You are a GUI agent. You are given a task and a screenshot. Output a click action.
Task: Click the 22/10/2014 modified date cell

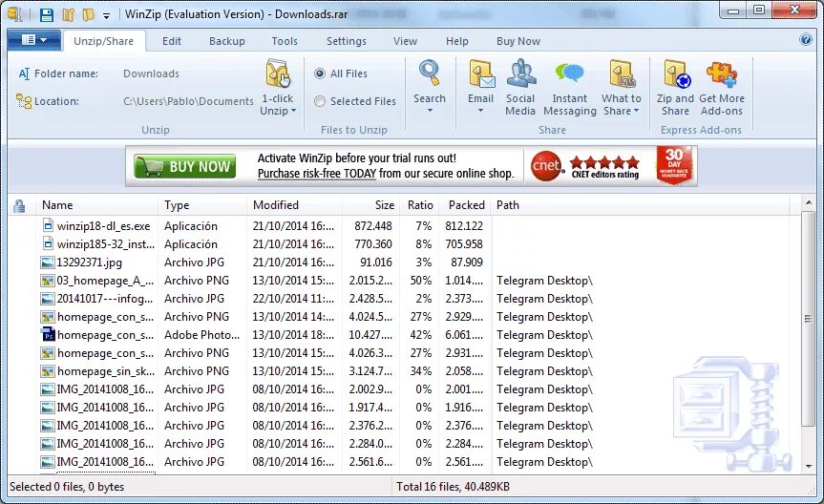tap(293, 299)
